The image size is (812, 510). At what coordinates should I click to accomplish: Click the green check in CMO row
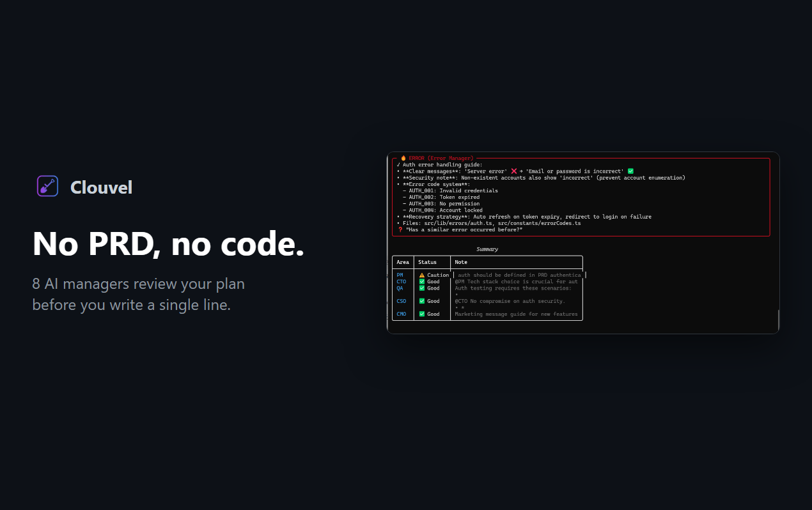(422, 314)
